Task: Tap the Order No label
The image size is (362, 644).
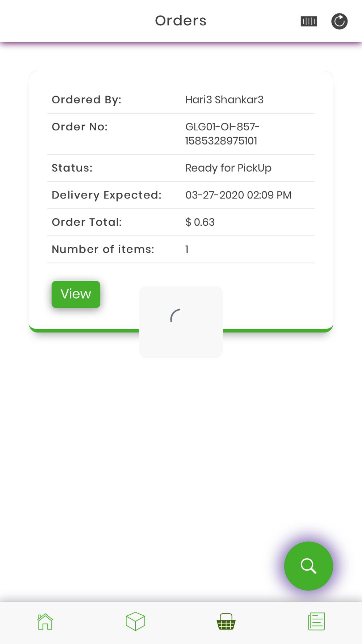Action: (x=80, y=127)
